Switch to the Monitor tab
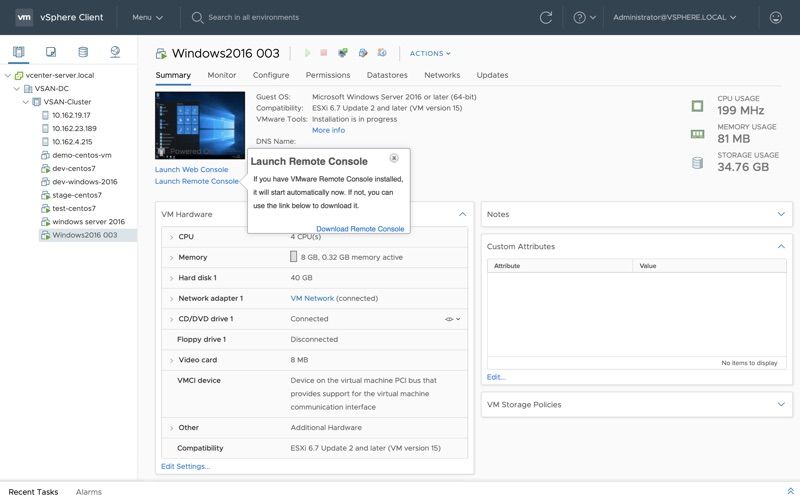The width and height of the screenshot is (800, 500). pos(221,75)
